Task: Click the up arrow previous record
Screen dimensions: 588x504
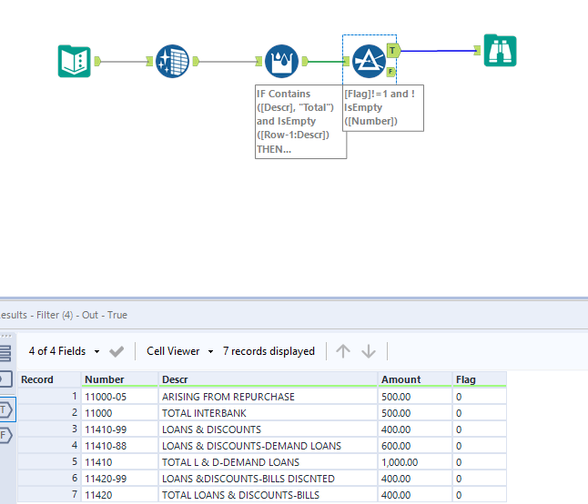Action: [343, 351]
